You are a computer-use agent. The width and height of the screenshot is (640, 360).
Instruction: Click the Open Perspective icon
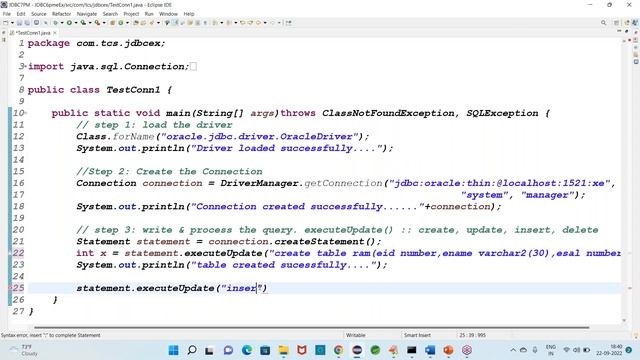pyautogui.click(x=617, y=23)
